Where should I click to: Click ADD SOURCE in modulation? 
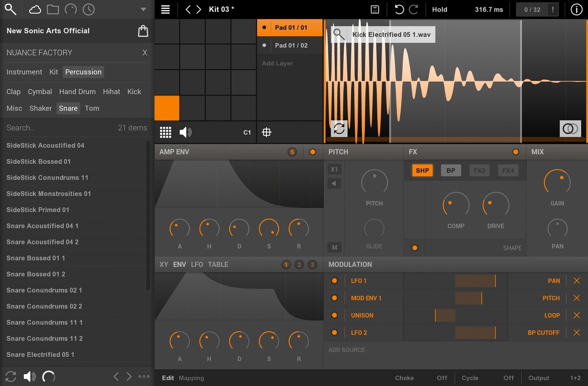347,350
